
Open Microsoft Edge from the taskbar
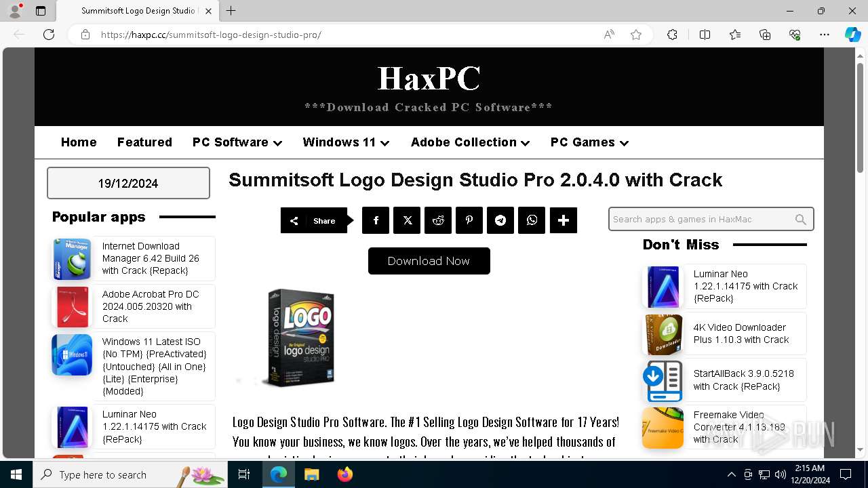(x=279, y=474)
